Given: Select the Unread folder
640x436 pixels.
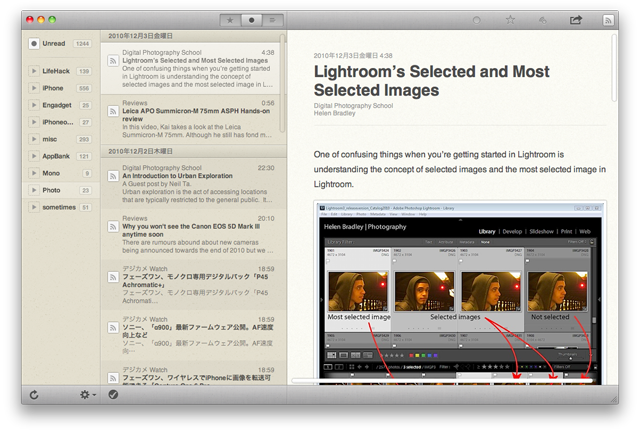Looking at the screenshot, I should [x=60, y=44].
